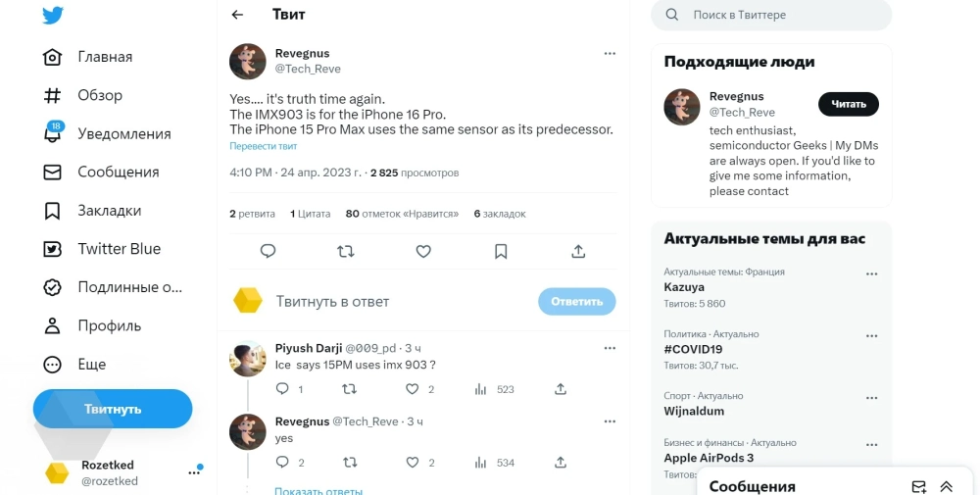980x495 pixels.
Task: Open more options on main tweet
Action: coord(610,53)
